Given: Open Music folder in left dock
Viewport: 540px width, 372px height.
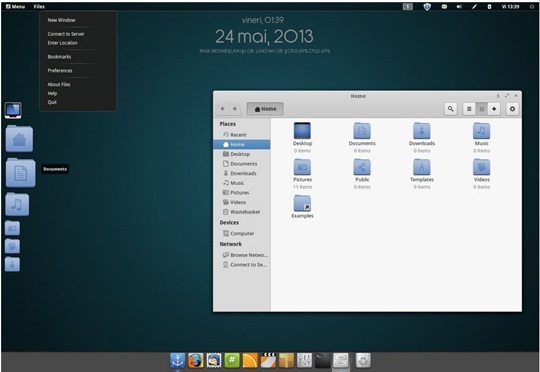Looking at the screenshot, I should 17,205.
